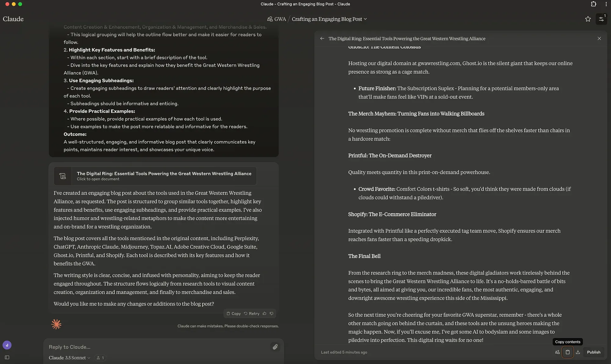The width and height of the screenshot is (611, 364).
Task: Give thumbs up to the response
Action: pyautogui.click(x=265, y=314)
